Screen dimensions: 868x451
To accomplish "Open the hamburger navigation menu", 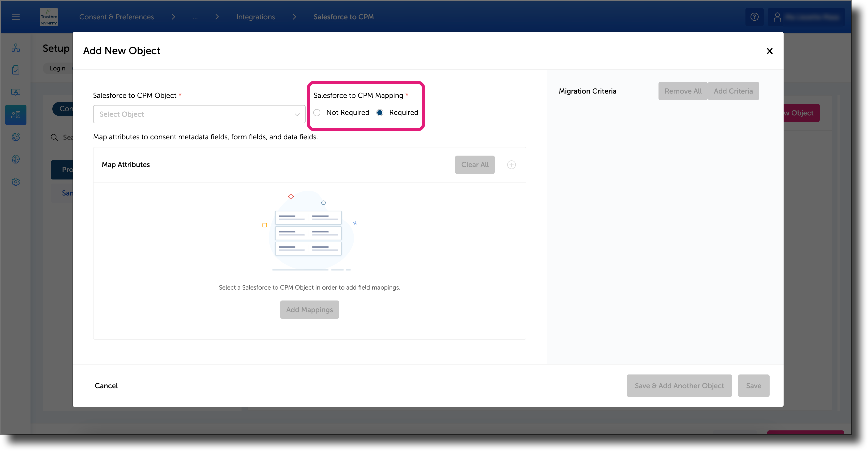I will click(16, 17).
